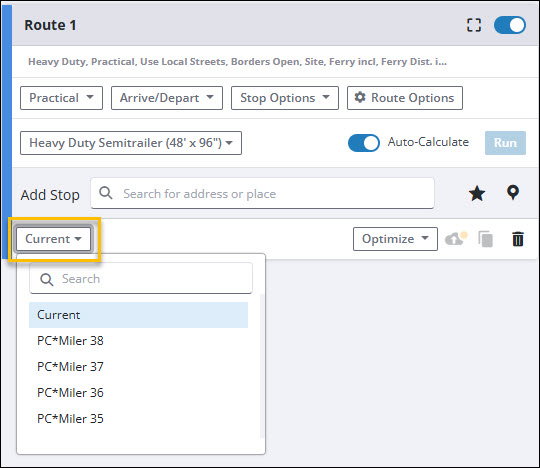
Task: Open favorites with the star icon
Action: point(477,193)
